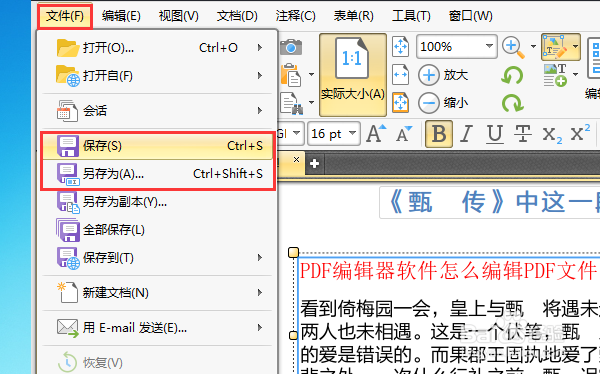600x374 pixels.
Task: Toggle subscript formatting
Action: (x=552, y=135)
